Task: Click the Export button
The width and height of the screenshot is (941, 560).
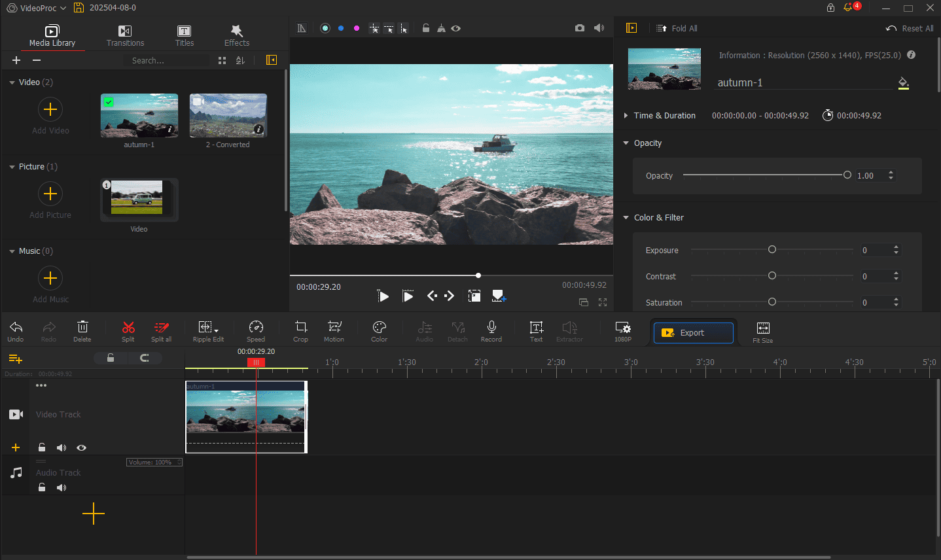Action: coord(693,333)
